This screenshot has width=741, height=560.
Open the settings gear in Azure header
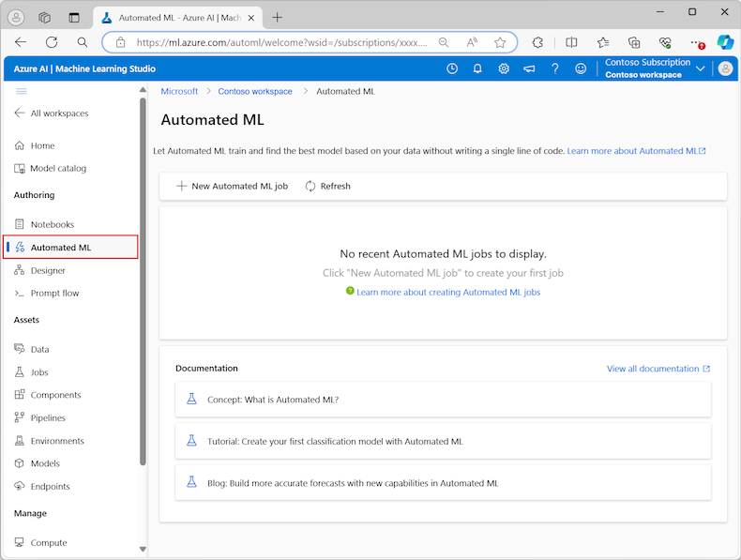click(504, 68)
